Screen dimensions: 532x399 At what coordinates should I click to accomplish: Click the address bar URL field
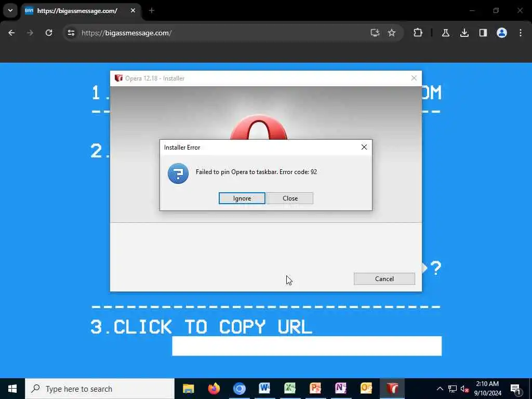point(217,33)
